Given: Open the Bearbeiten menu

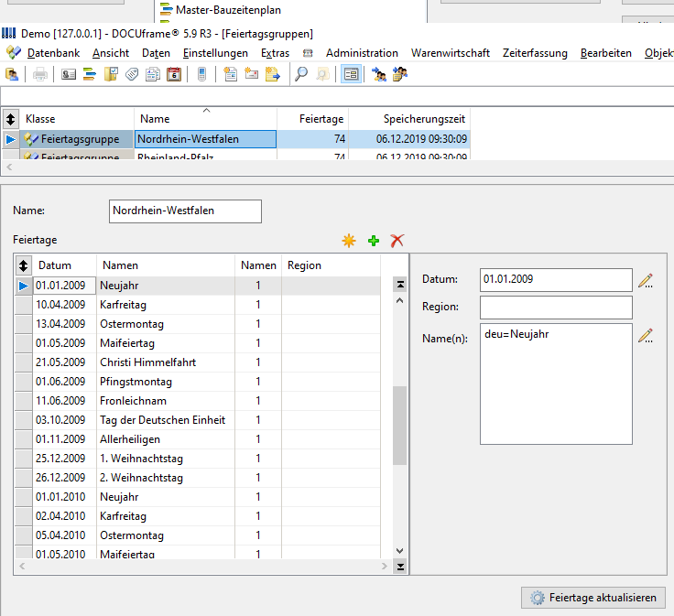Looking at the screenshot, I should pyautogui.click(x=606, y=53).
